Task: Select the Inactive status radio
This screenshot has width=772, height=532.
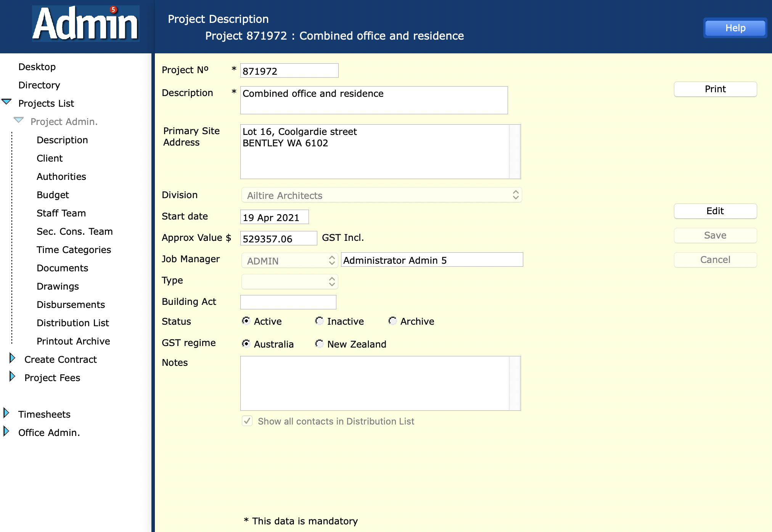Action: tap(319, 321)
